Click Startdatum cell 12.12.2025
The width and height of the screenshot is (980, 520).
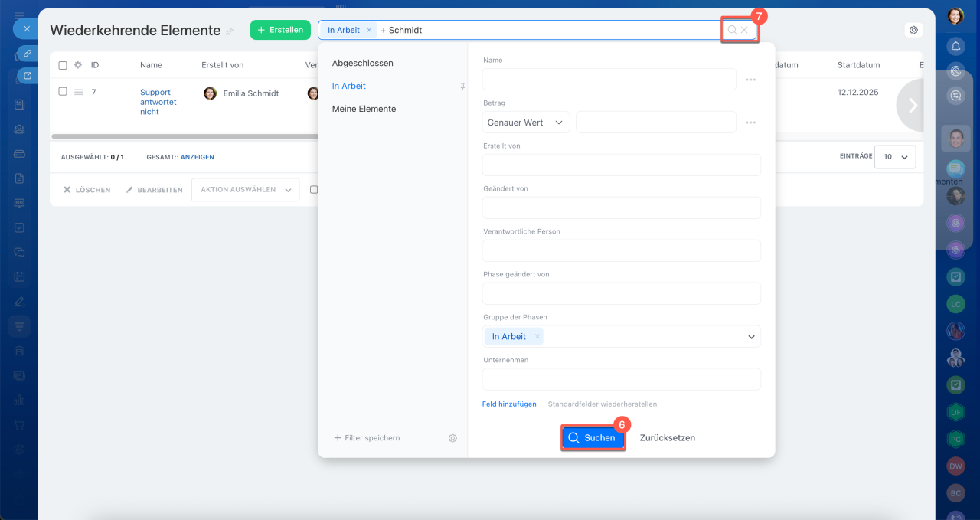[x=858, y=92]
